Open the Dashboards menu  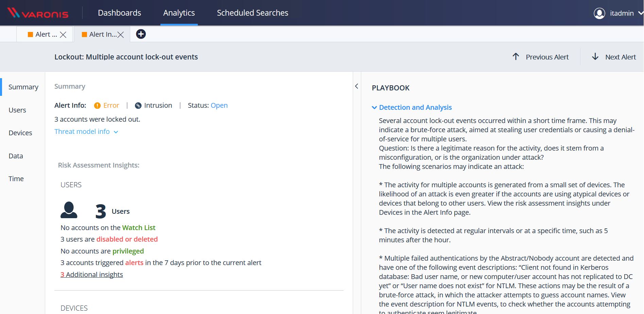pyautogui.click(x=119, y=13)
